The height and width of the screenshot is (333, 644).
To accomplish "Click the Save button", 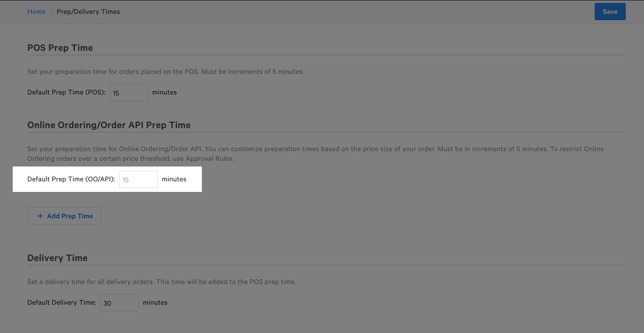I will pos(610,12).
